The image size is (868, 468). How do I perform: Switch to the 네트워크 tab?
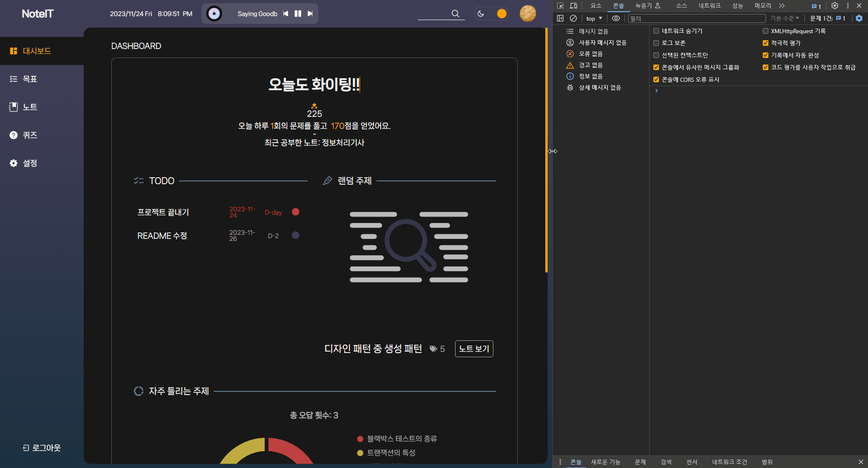pos(710,6)
